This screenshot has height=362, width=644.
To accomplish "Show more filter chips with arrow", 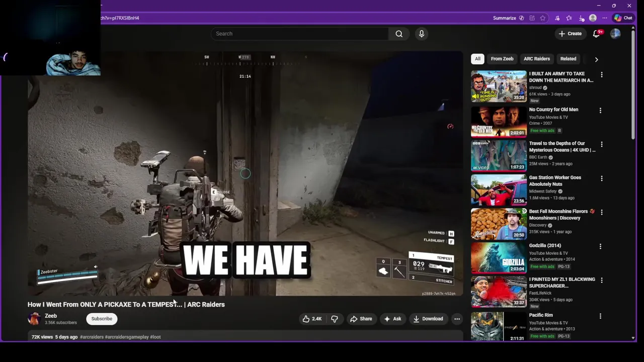I will [596, 59].
